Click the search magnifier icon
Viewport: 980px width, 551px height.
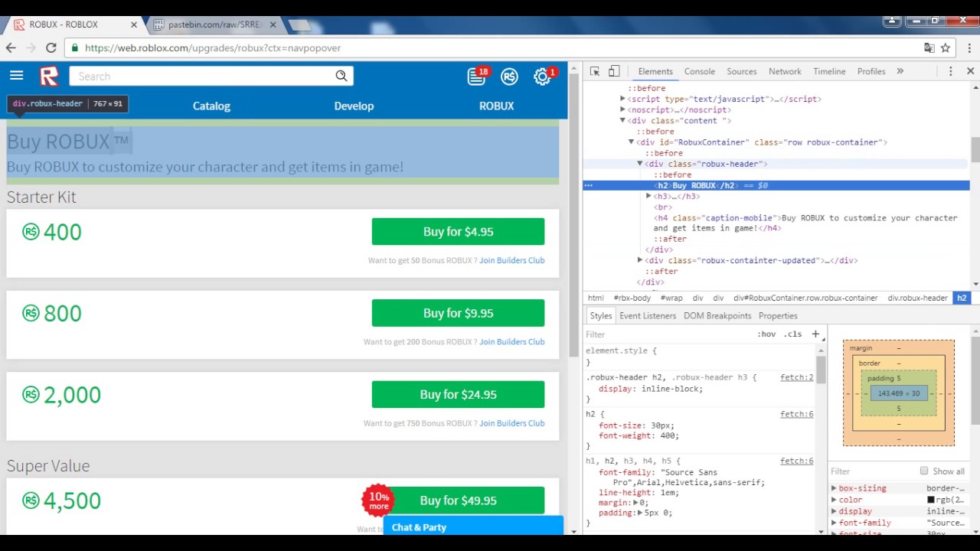(341, 76)
